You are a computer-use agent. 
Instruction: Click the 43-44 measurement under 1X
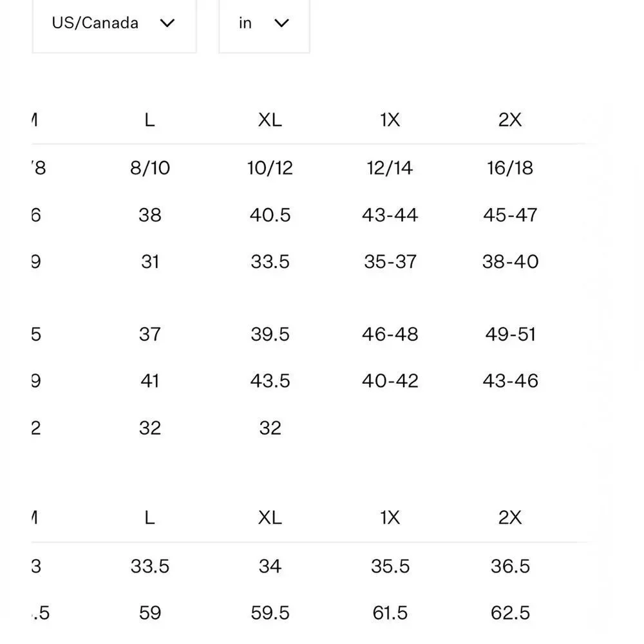[390, 215]
